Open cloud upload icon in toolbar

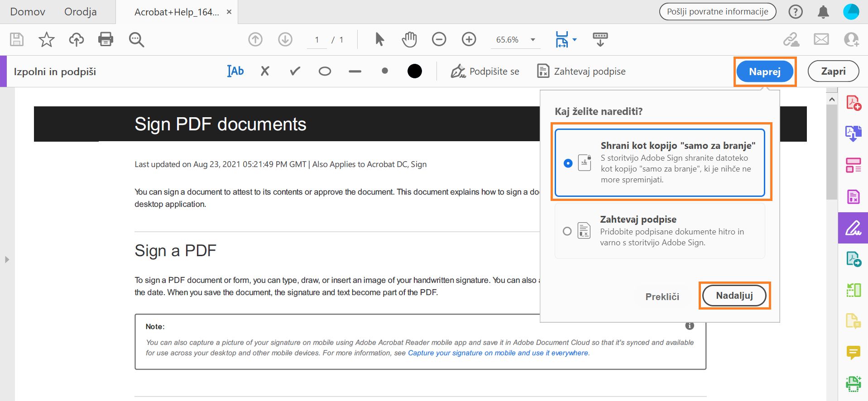point(76,40)
